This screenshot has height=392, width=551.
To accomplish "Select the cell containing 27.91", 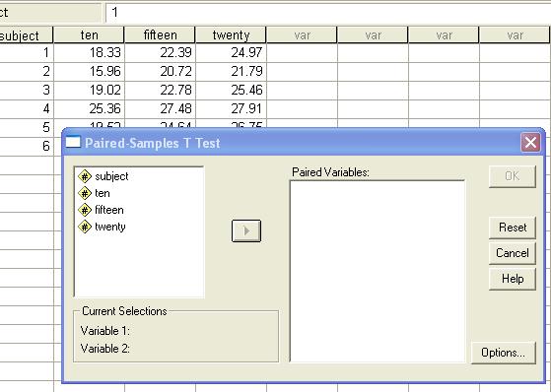I will [231, 109].
